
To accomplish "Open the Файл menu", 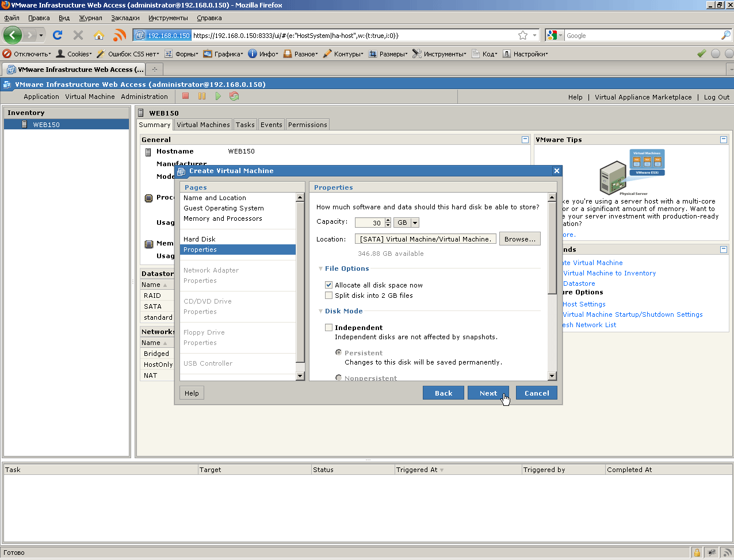I will click(12, 18).
